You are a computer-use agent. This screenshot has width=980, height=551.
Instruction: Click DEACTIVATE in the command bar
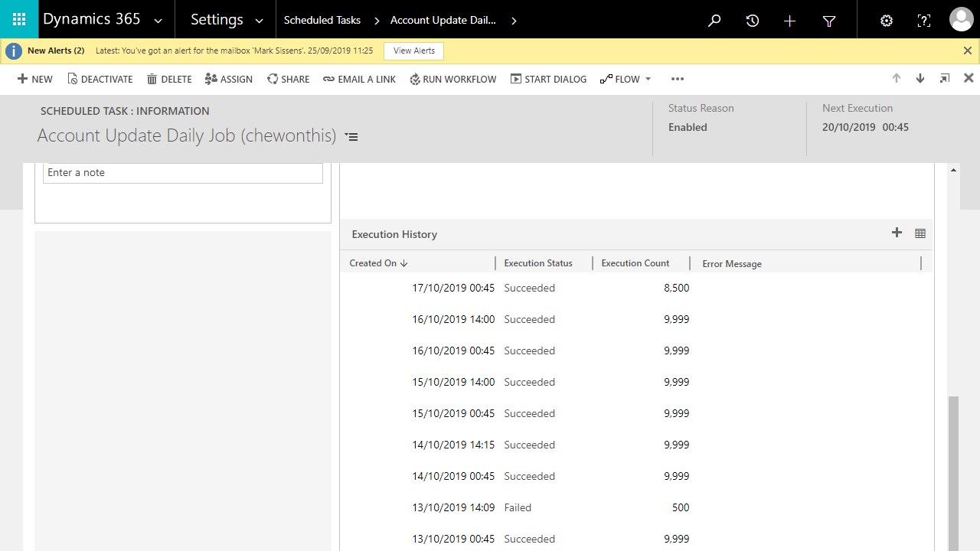pos(100,79)
